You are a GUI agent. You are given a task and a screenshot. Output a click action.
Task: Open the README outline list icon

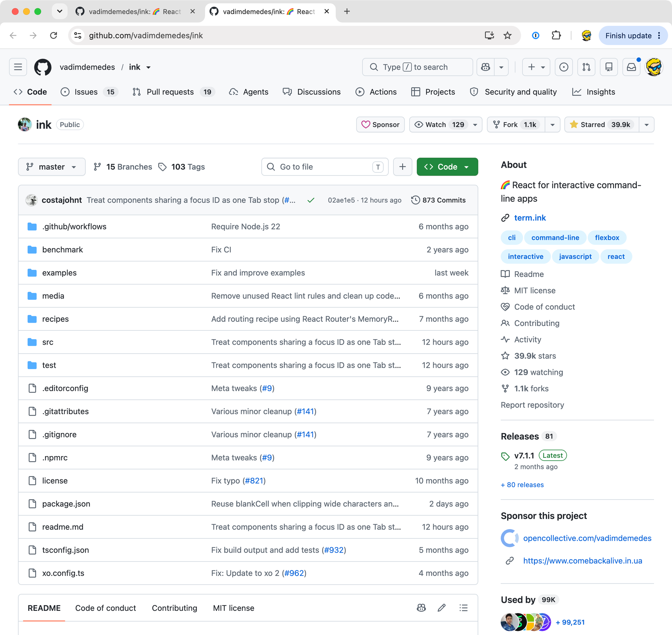tap(464, 608)
